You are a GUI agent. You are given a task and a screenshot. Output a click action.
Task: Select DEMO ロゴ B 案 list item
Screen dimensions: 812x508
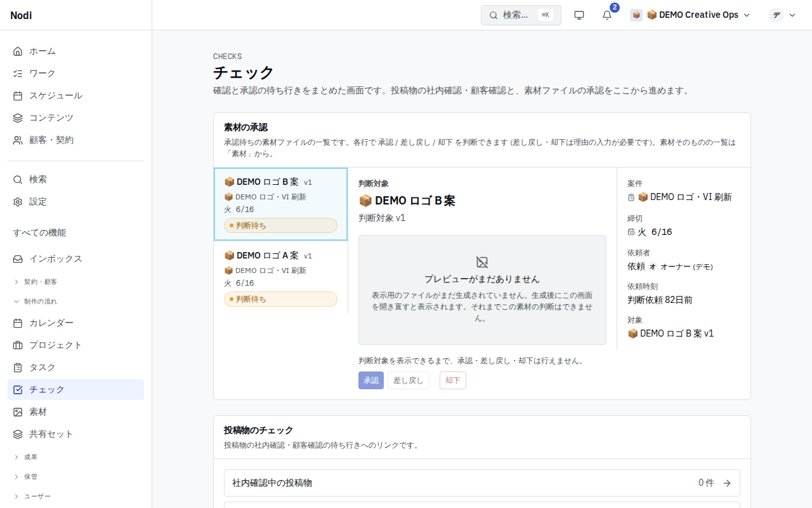point(280,204)
